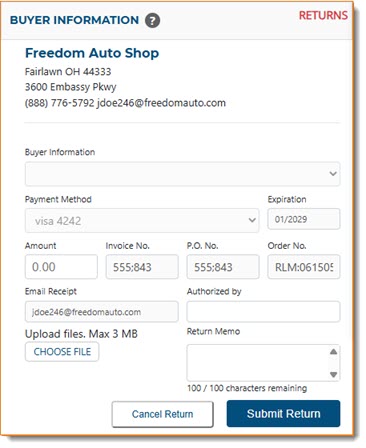Click the Submit Return button

pos(283,414)
